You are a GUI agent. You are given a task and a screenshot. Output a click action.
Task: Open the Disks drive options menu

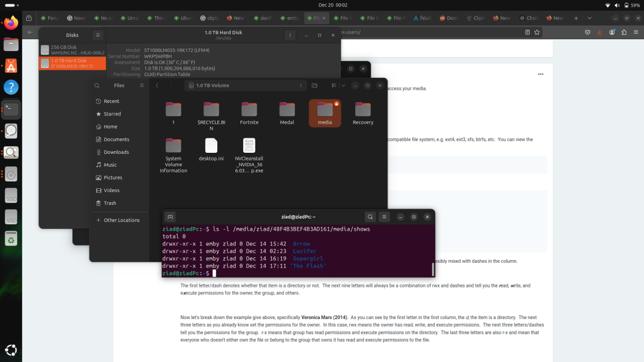point(290,35)
